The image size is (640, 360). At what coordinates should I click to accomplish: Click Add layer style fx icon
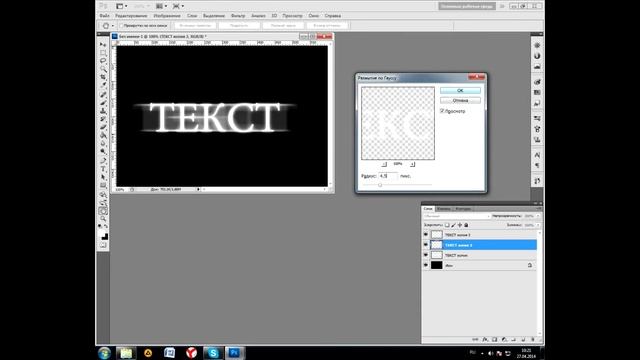click(485, 340)
